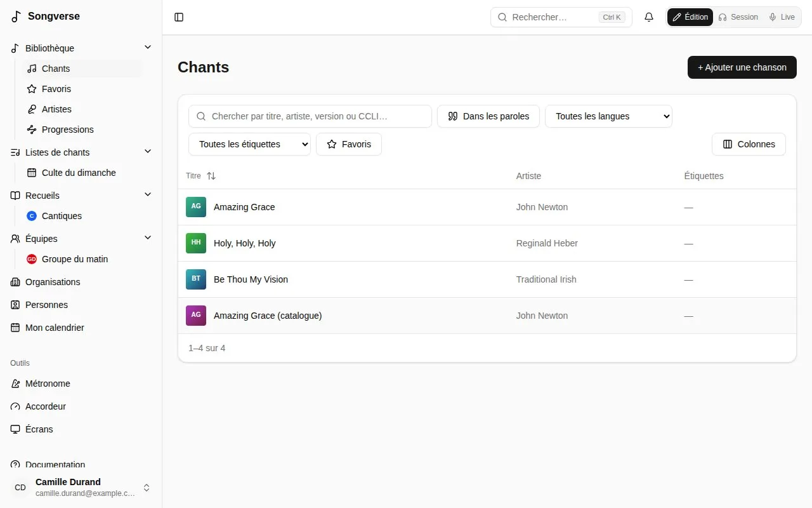Toggle Dans les paroles search filter
This screenshot has width=812, height=508.
tap(488, 116)
